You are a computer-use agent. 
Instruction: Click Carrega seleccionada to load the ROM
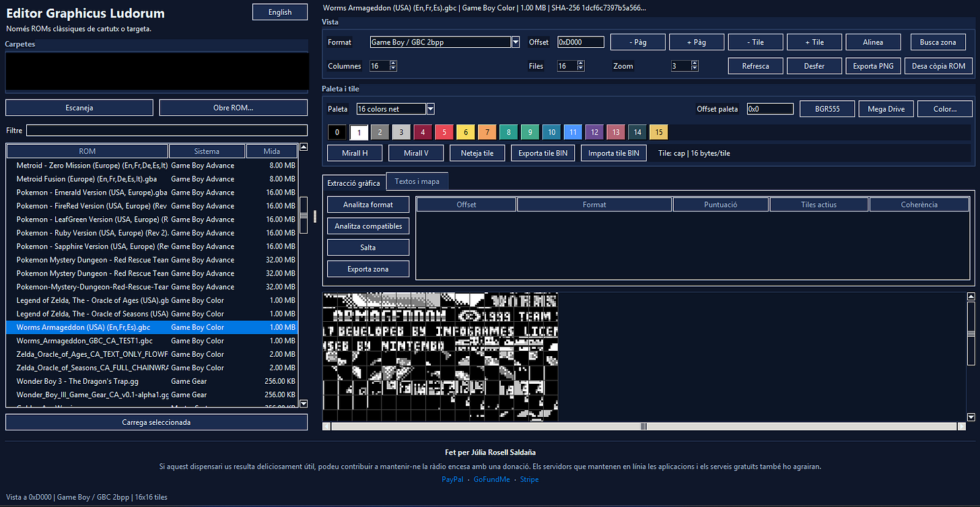(x=156, y=422)
